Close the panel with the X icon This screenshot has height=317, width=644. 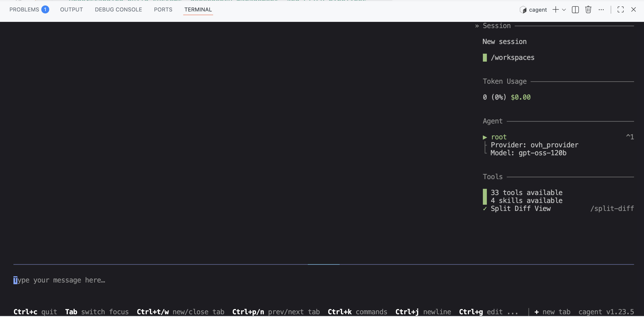pyautogui.click(x=633, y=10)
